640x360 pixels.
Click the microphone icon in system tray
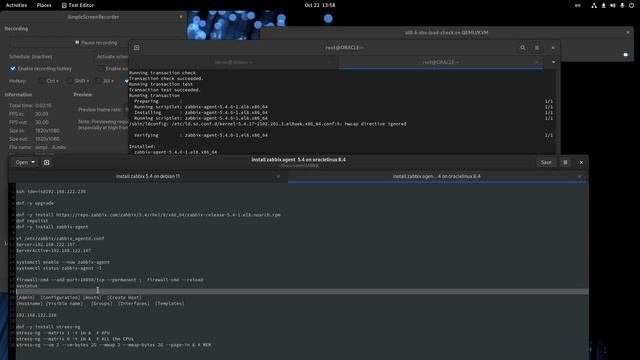(x=622, y=5)
